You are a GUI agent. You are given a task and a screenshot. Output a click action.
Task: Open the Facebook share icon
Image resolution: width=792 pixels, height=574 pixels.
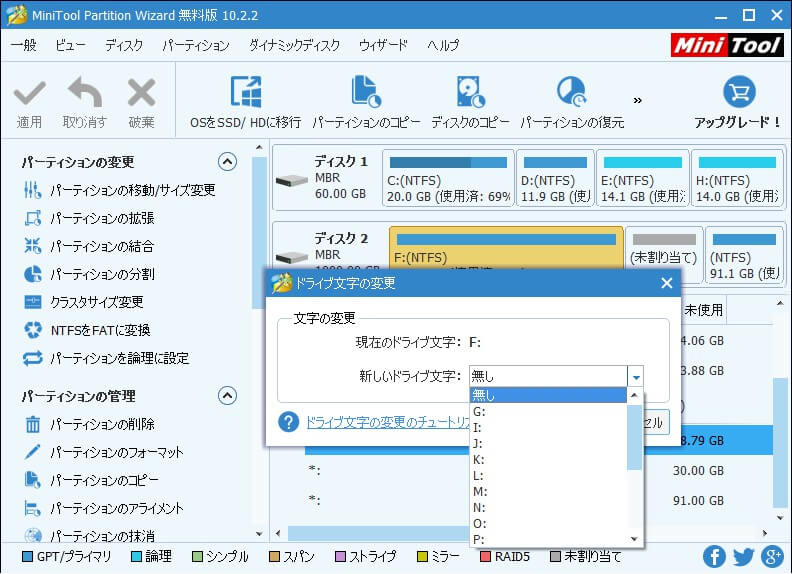click(x=714, y=557)
